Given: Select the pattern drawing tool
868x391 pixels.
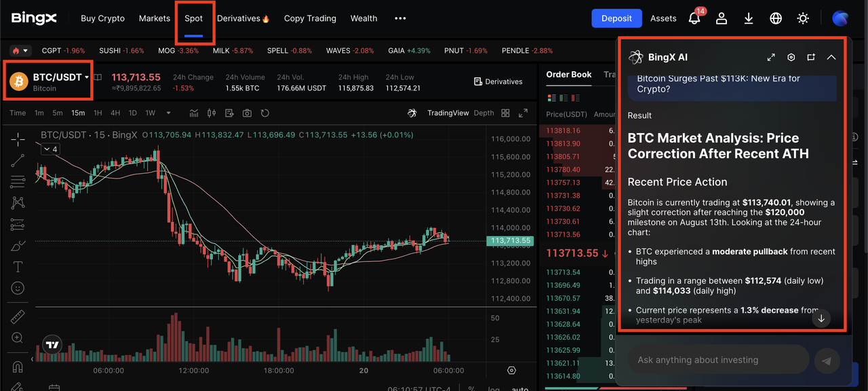Looking at the screenshot, I should click(x=18, y=202).
